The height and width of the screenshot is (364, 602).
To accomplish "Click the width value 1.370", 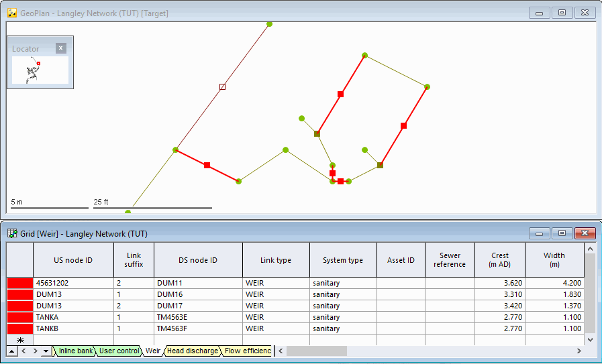I will (554, 306).
